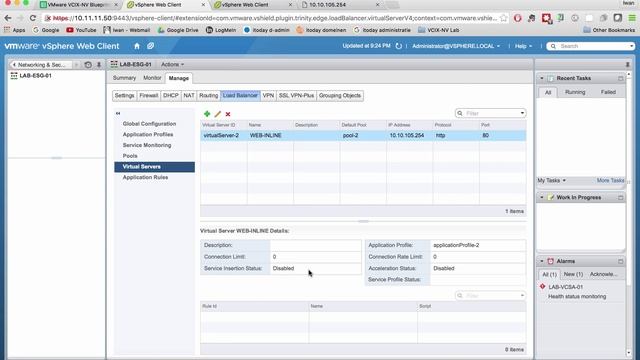Open My Tasks dropdown

point(551,180)
